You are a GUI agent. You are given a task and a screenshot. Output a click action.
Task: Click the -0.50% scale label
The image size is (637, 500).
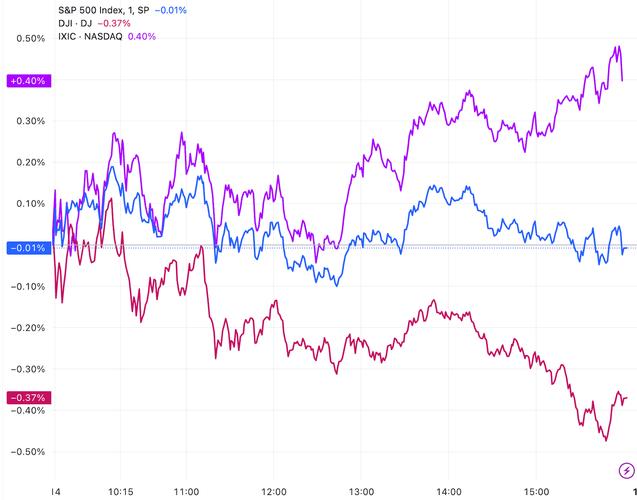point(28,451)
